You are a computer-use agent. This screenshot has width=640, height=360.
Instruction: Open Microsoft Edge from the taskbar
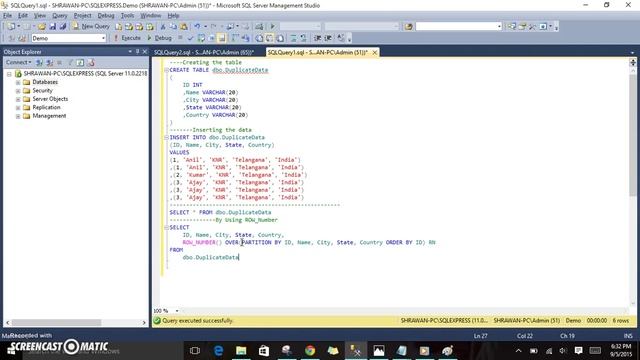coord(218,351)
